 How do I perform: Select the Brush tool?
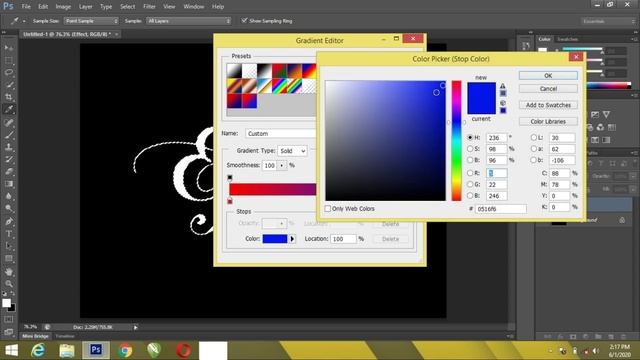click(9, 134)
